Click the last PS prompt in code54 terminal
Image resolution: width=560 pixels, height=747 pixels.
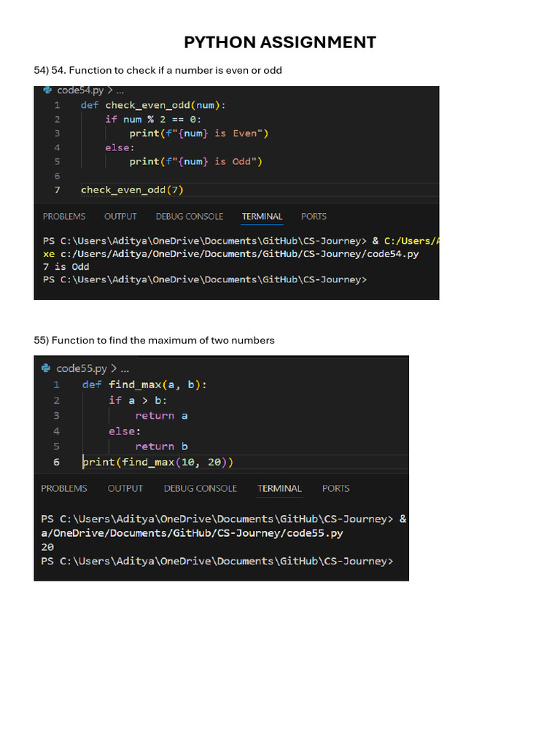pyautogui.click(x=205, y=279)
